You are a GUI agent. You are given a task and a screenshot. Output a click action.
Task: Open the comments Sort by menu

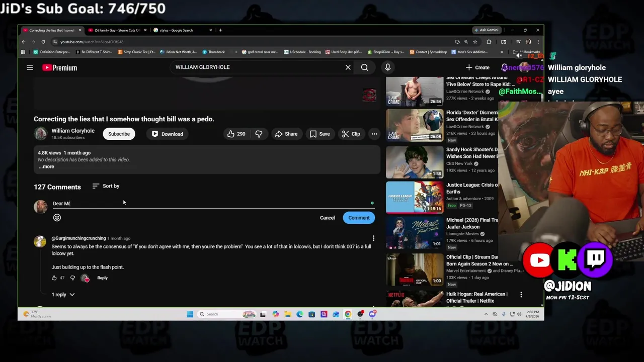(x=106, y=186)
